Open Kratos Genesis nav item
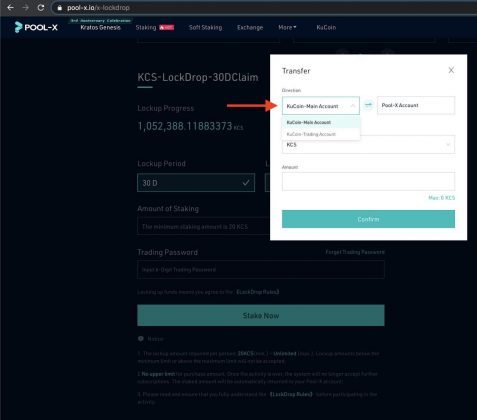The height and width of the screenshot is (420, 477). 100,28
